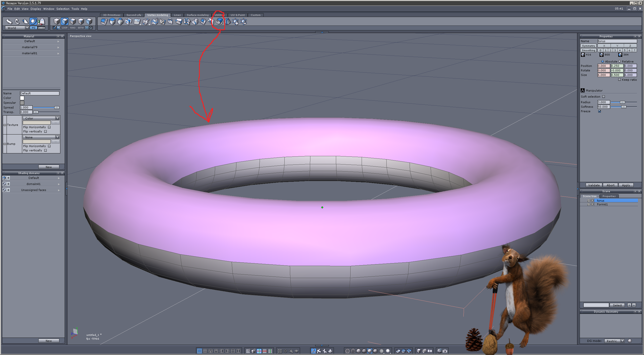Switch to the Surface modeling tab
The width and height of the screenshot is (644, 355).
tap(197, 15)
